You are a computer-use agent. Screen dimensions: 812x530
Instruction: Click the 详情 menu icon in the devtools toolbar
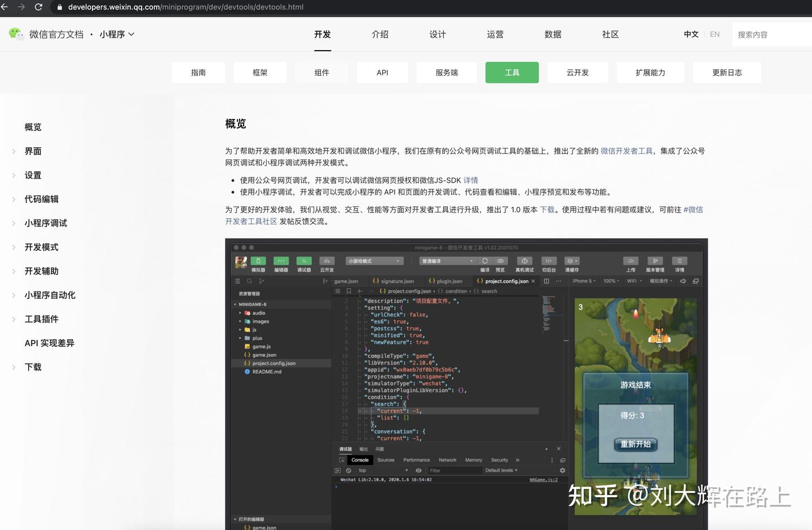click(x=679, y=261)
